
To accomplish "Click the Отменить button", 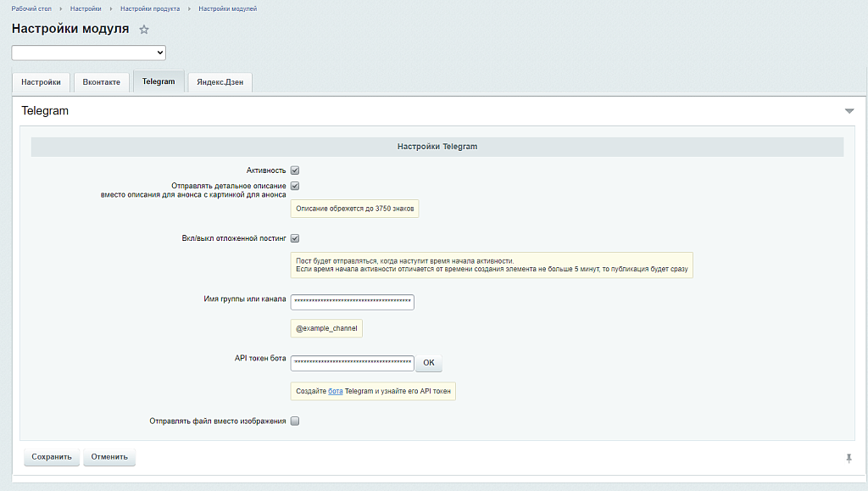I will (109, 457).
